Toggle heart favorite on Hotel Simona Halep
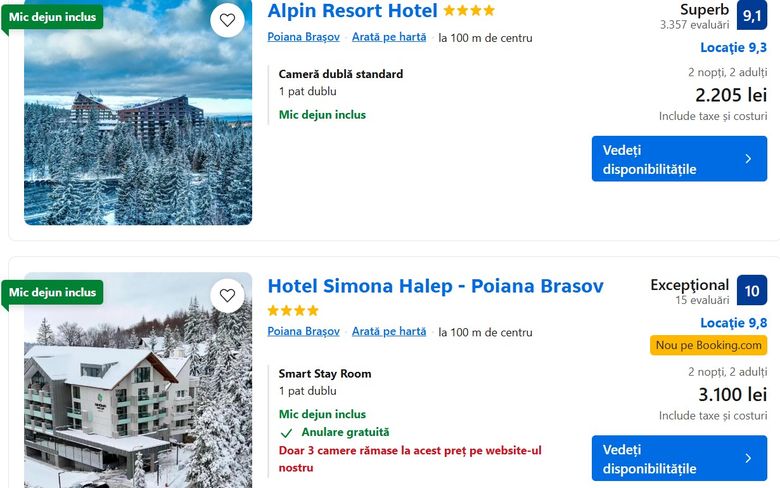 click(227, 295)
